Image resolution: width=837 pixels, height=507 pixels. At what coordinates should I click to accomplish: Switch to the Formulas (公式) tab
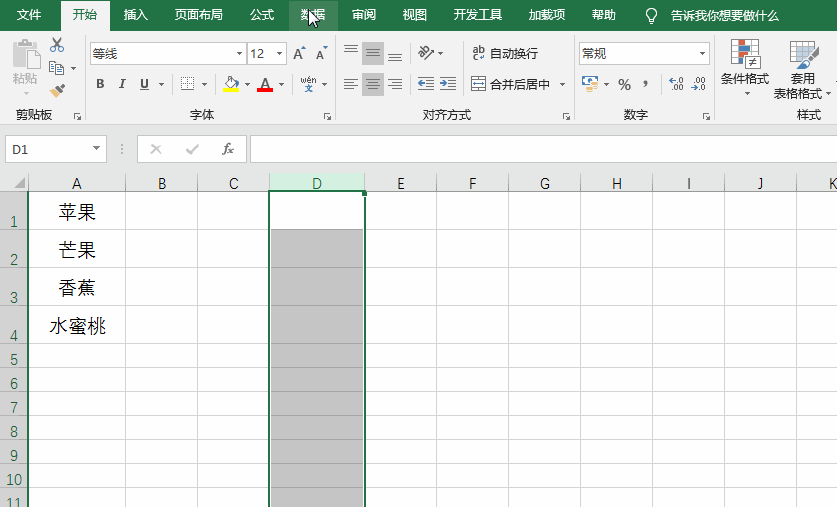pyautogui.click(x=262, y=14)
